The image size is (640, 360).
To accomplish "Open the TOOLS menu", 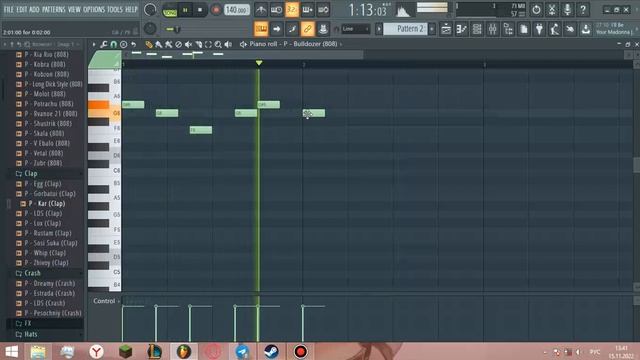I will (115, 9).
